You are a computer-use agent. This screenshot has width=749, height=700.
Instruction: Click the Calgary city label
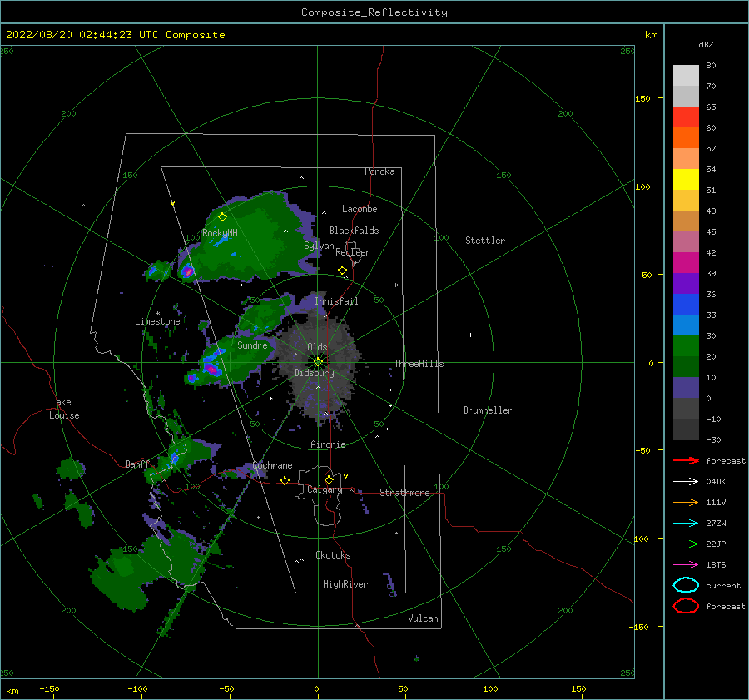(325, 489)
